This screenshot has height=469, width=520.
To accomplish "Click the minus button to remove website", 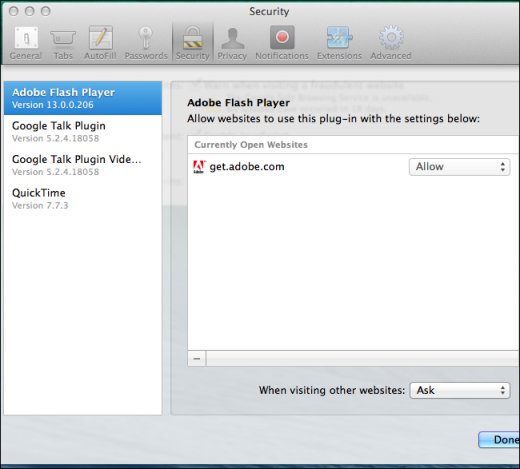I will click(197, 359).
